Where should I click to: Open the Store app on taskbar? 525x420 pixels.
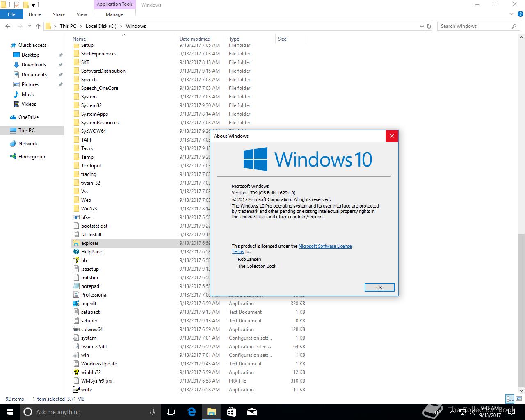coord(231,412)
